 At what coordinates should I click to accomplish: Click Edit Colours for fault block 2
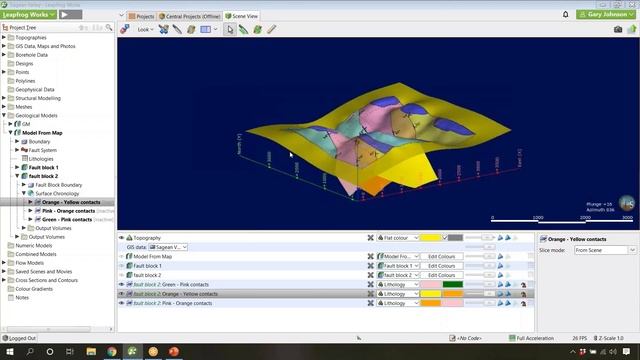(442, 275)
